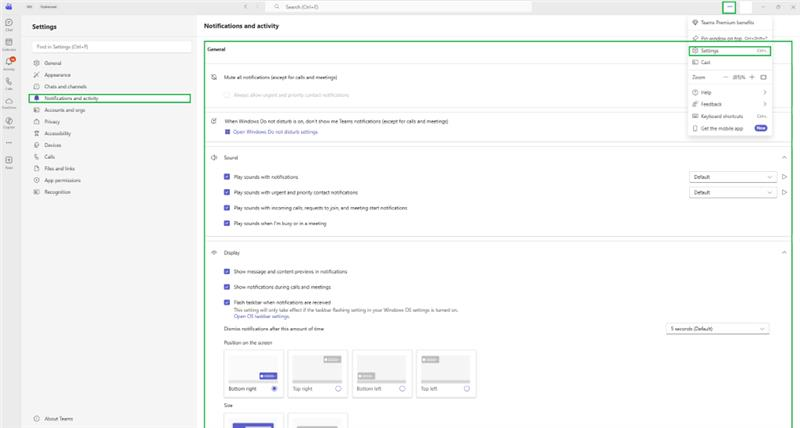This screenshot has width=800, height=428.
Task: Click the profile avatar in the title bar
Action: point(746,7)
